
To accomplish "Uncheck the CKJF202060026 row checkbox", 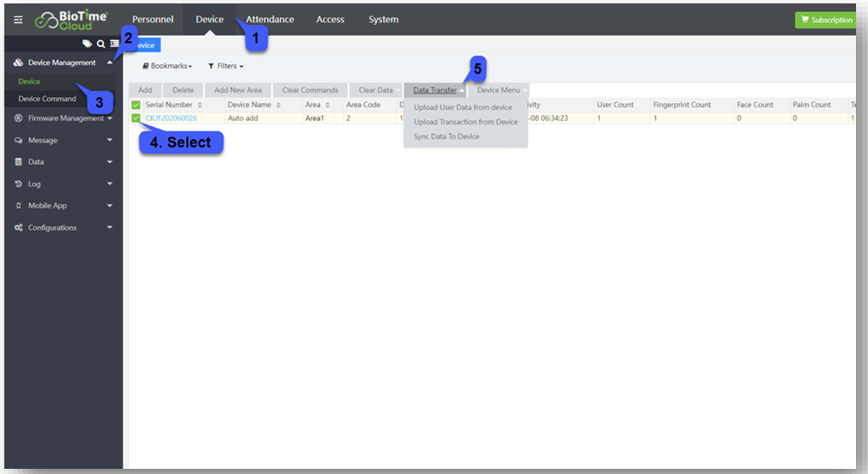I will coord(136,118).
